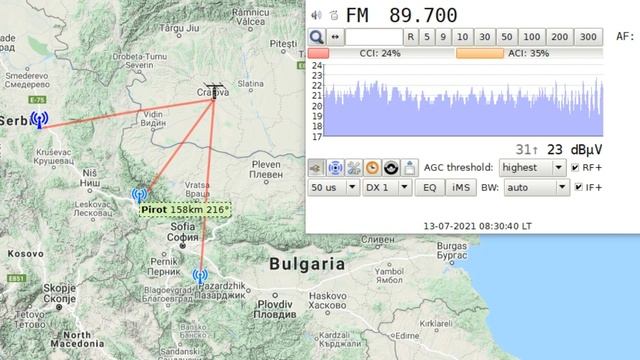
Task: Click the 10 step button
Action: pyautogui.click(x=462, y=37)
